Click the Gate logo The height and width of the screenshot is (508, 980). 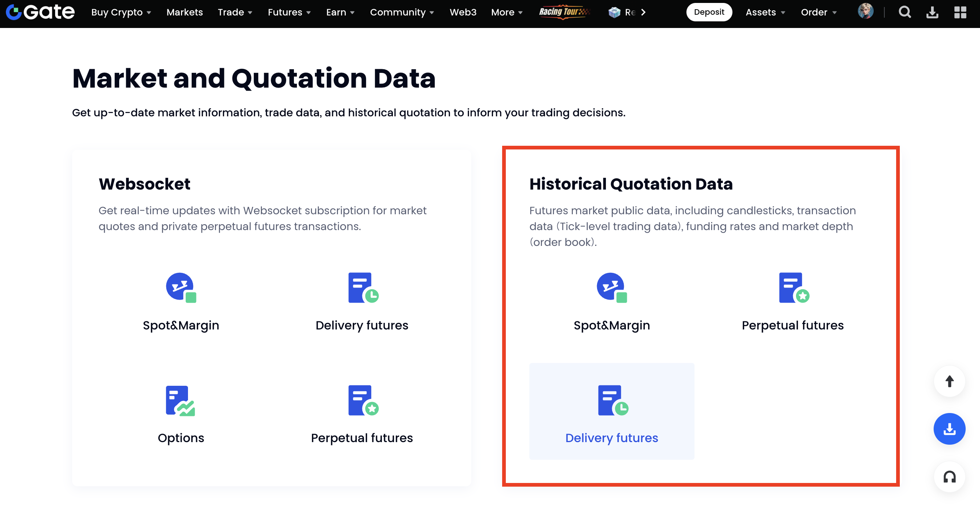(x=40, y=12)
